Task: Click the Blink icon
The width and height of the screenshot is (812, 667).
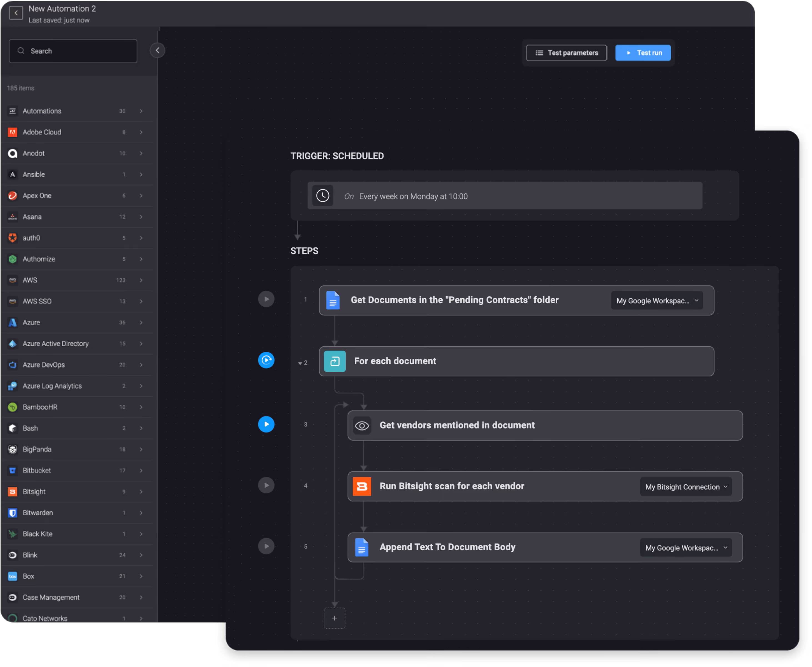Action: point(13,556)
